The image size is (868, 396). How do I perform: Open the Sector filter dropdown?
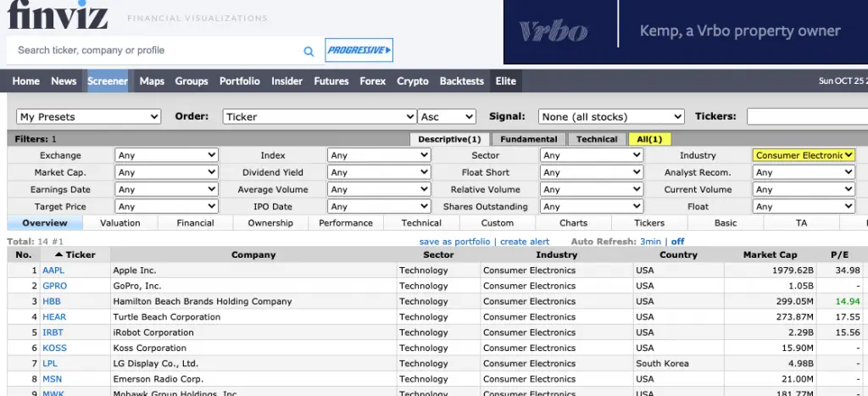(592, 155)
